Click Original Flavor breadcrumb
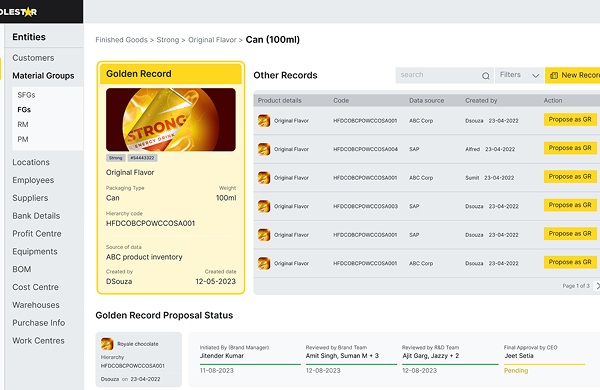The image size is (600, 390). point(212,40)
